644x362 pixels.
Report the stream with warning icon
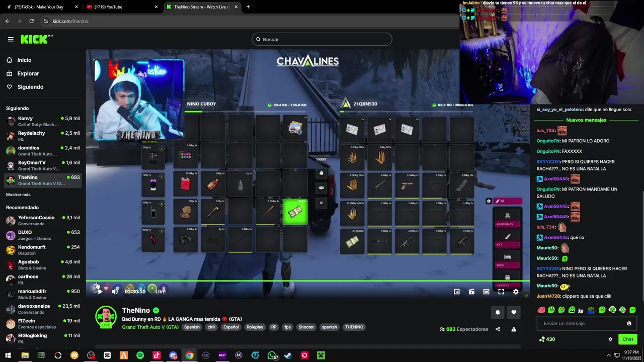coord(514,329)
